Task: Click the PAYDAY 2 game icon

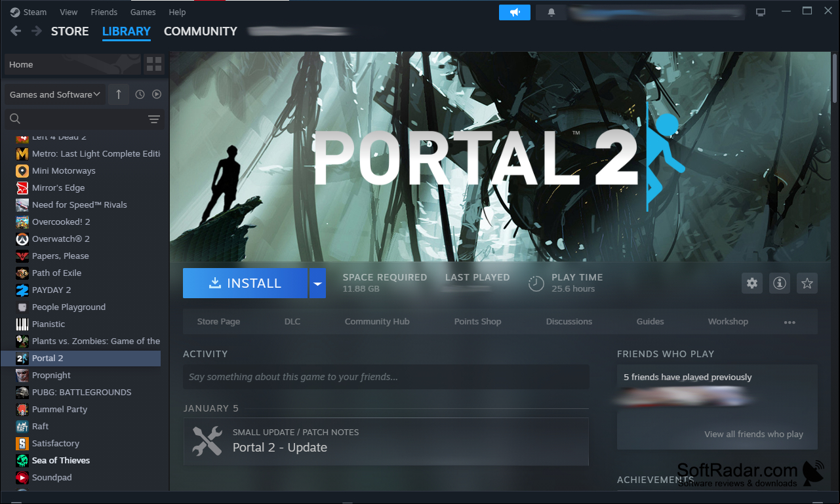Action: coord(22,290)
